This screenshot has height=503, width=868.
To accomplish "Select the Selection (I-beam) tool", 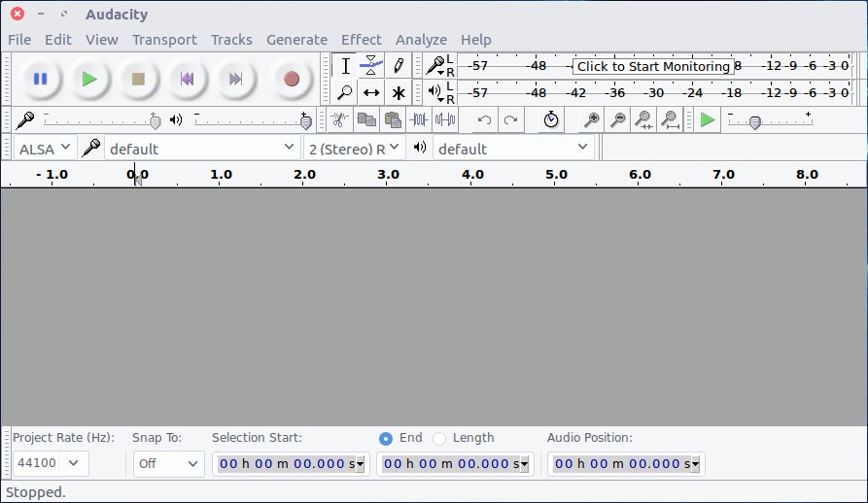I will click(x=345, y=66).
